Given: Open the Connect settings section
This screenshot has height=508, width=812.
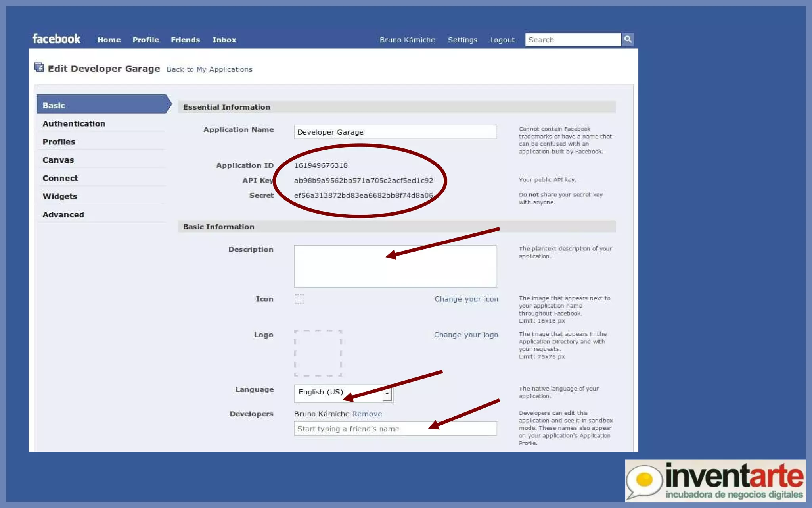Looking at the screenshot, I should coord(60,179).
